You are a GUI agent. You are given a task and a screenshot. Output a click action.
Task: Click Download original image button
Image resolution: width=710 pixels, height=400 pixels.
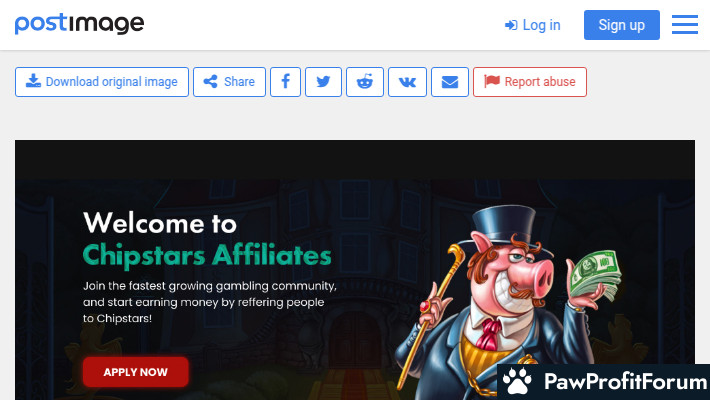pyautogui.click(x=102, y=82)
